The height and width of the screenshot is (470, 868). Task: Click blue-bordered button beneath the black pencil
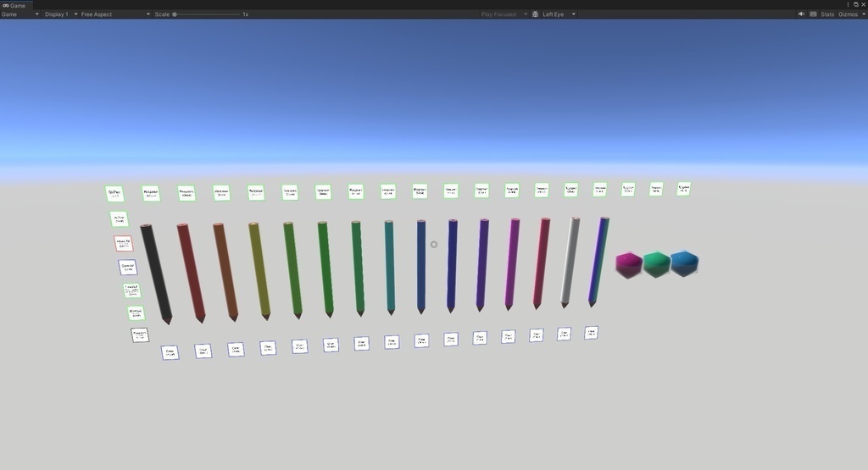(170, 352)
